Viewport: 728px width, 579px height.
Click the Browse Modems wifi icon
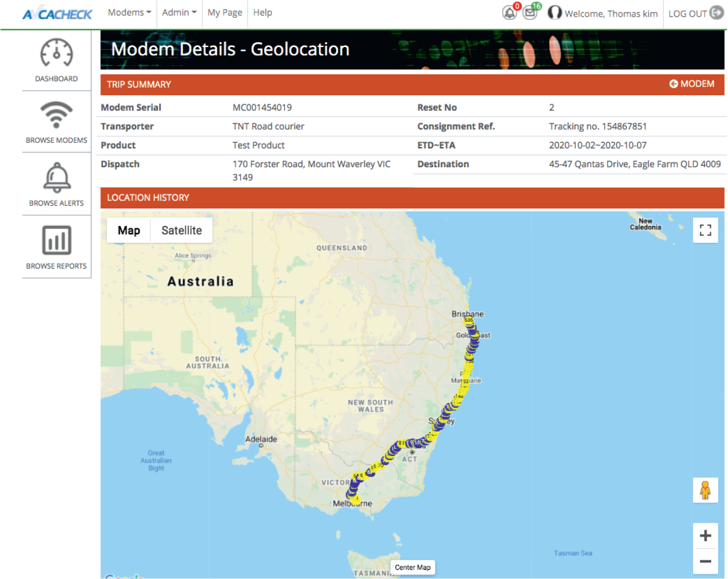[56, 115]
